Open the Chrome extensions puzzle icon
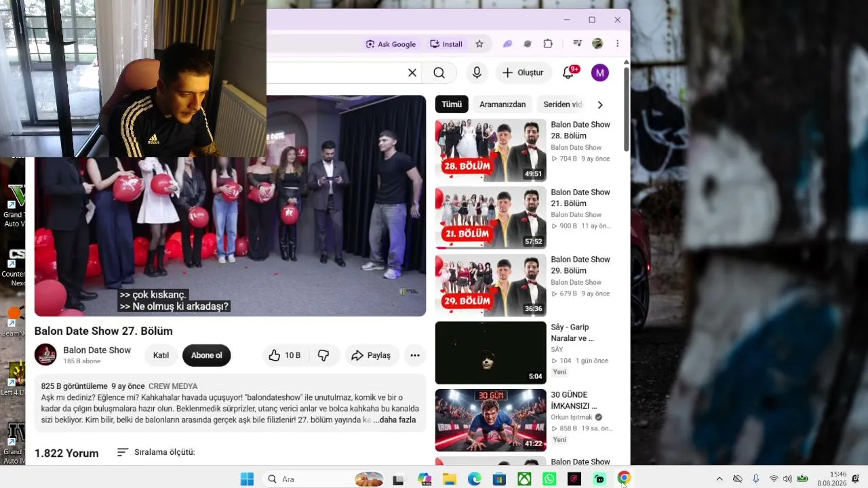The height and width of the screenshot is (488, 868). pos(548,44)
